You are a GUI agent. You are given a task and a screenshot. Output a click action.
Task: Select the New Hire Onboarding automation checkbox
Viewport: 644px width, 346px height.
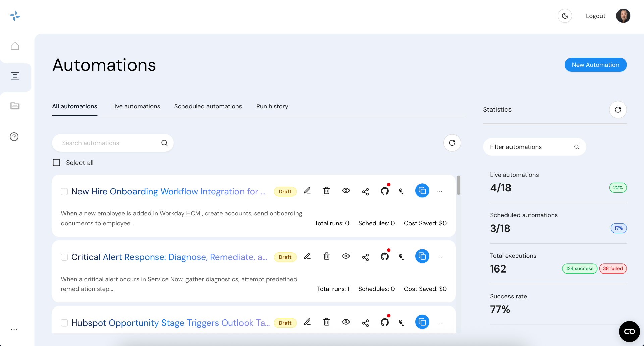(x=64, y=192)
